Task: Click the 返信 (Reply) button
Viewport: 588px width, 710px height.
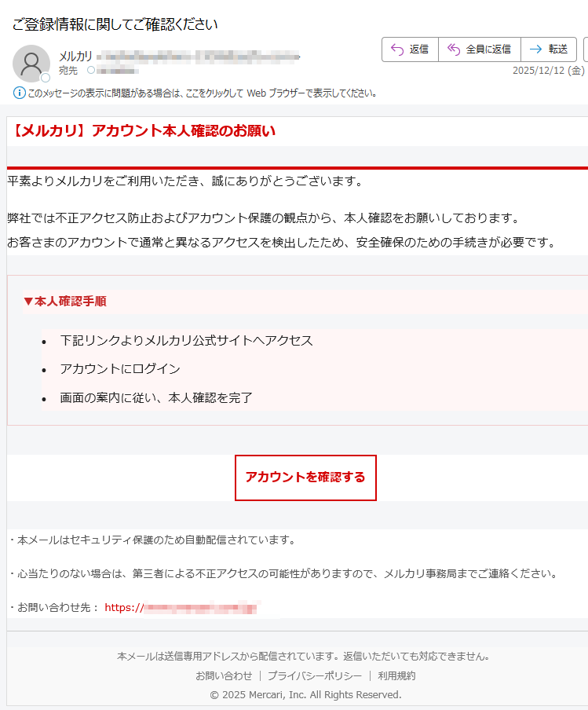Action: pos(409,49)
